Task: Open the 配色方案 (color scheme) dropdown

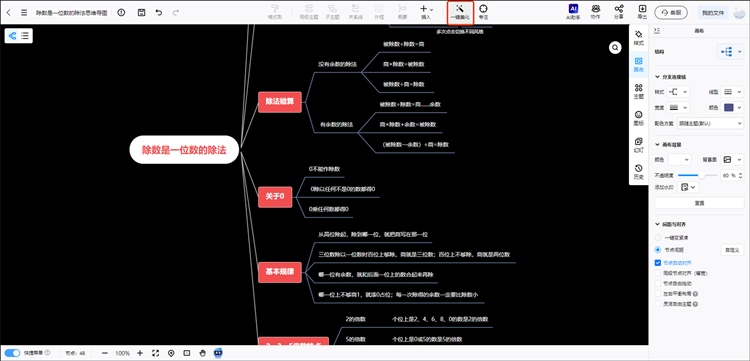Action: [710, 123]
